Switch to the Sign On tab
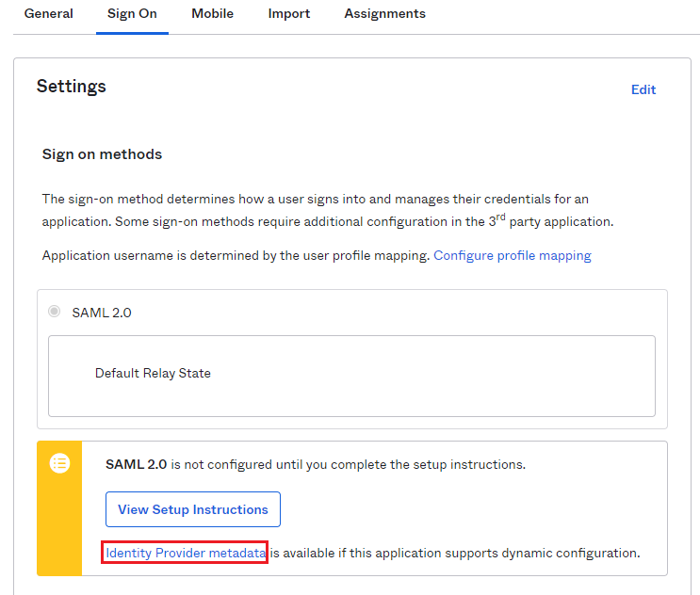The width and height of the screenshot is (700, 595). [132, 14]
